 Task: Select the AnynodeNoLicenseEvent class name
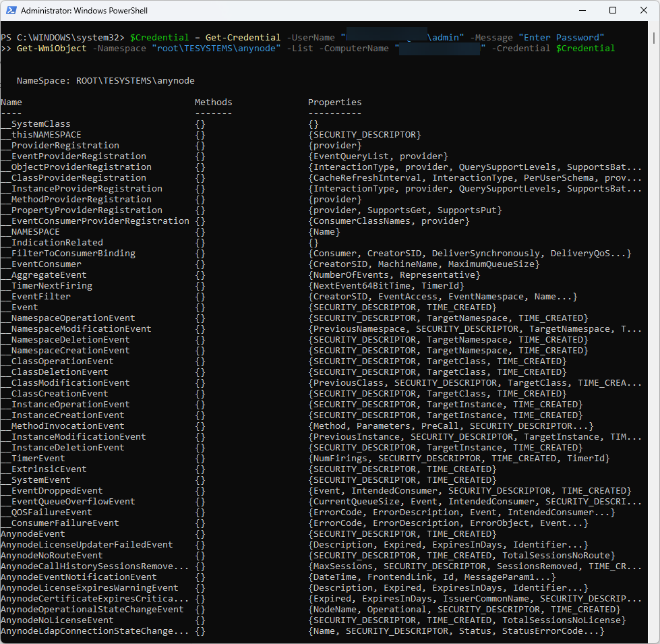(x=57, y=620)
